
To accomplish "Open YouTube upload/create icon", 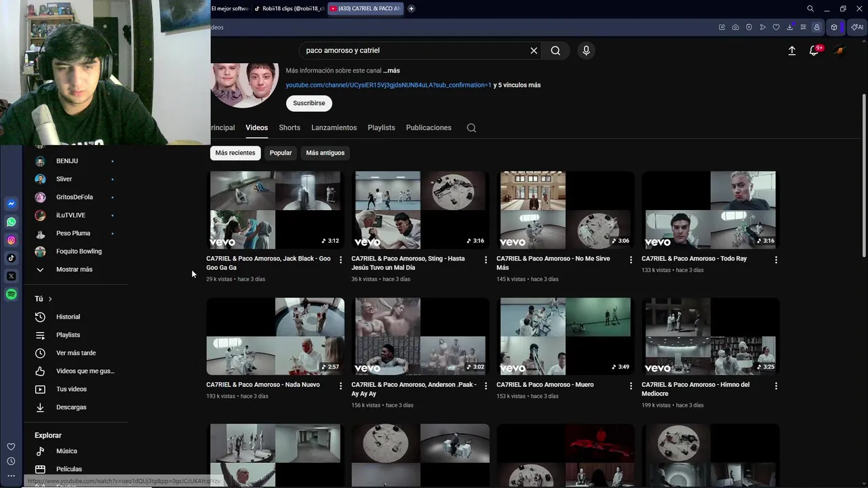I will pos(791,51).
